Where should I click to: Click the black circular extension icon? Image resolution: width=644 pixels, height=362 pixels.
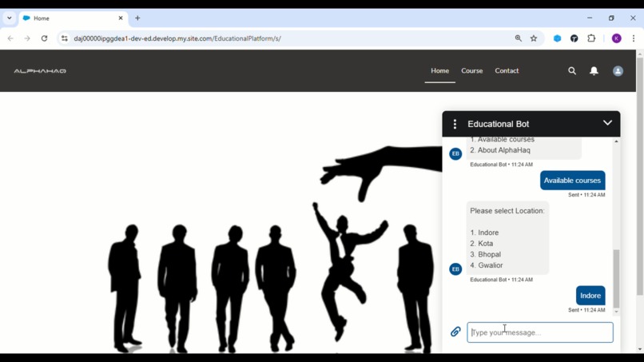pyautogui.click(x=574, y=38)
